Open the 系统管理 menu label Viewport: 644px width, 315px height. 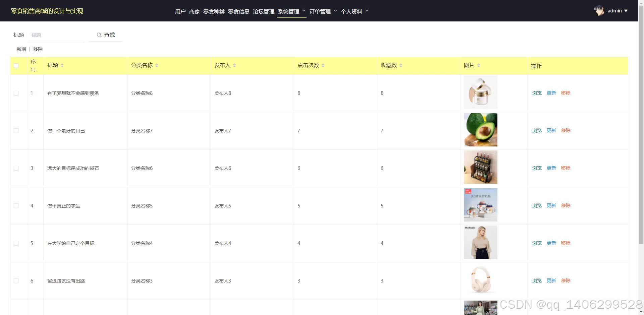[288, 11]
